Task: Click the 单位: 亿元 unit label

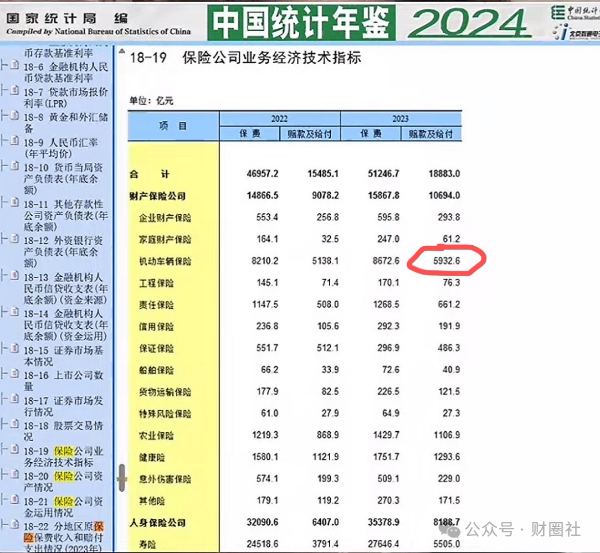Action: 151,101
